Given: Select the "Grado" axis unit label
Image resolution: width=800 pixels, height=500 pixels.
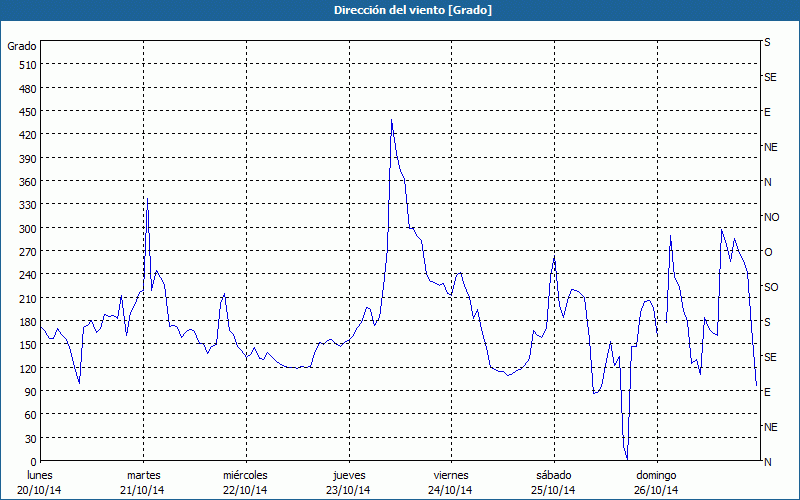Looking at the screenshot, I should 22,46.
